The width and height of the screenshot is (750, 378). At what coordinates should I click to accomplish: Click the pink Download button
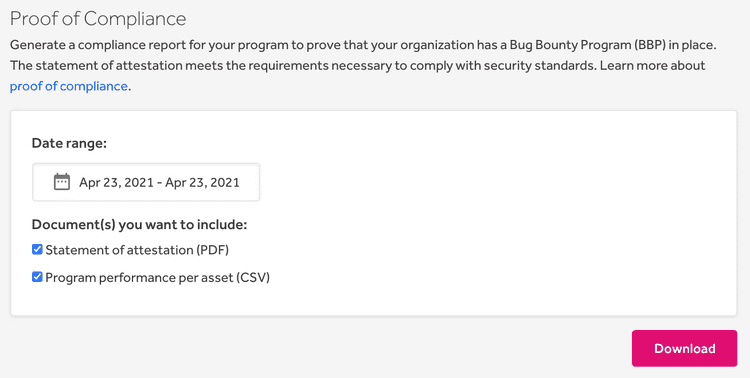pos(684,348)
